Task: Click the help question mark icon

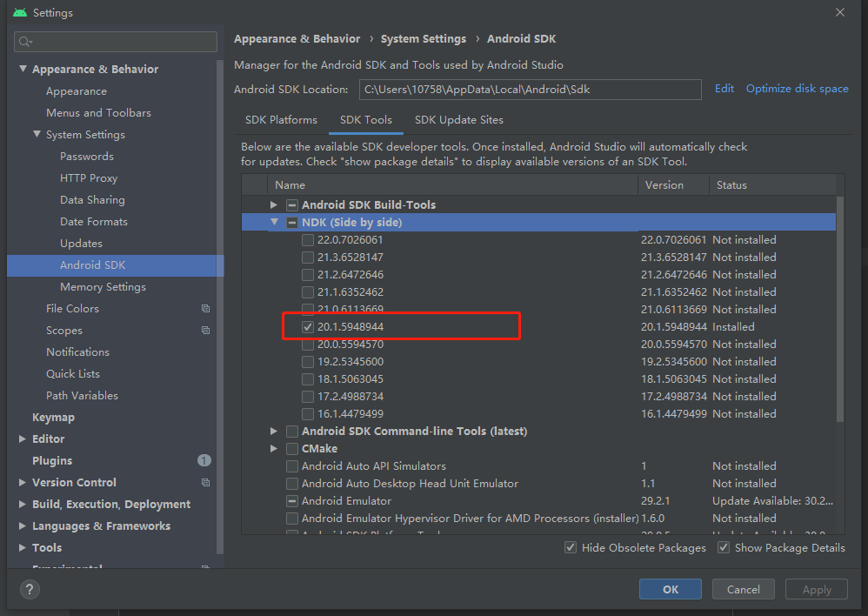Action: click(30, 589)
